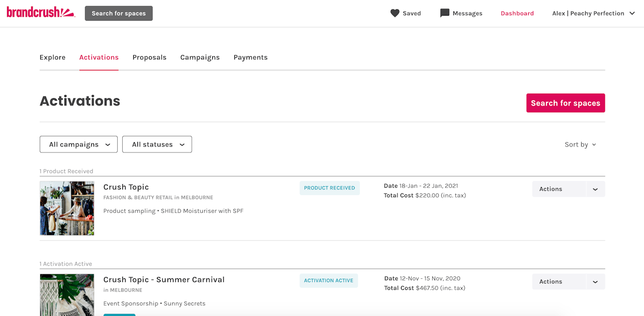
Task: Open the Campaigns tab
Action: point(200,57)
